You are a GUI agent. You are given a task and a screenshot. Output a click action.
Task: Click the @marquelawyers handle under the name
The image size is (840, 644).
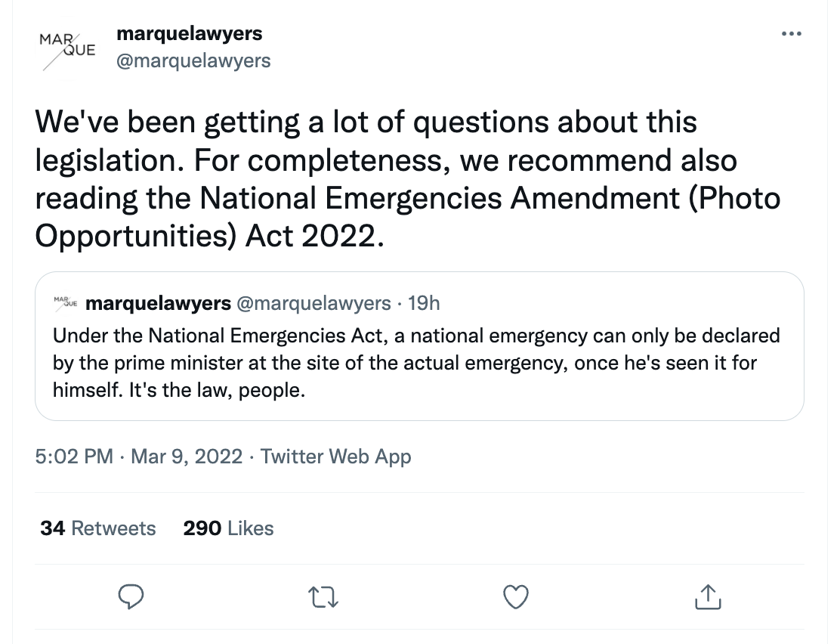pyautogui.click(x=193, y=60)
